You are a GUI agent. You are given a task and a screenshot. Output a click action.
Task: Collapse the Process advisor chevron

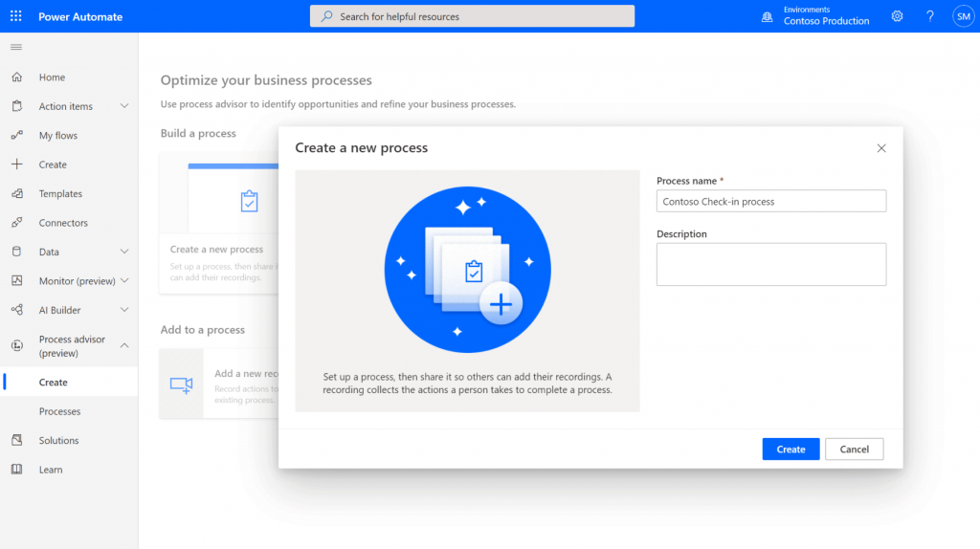pos(124,345)
